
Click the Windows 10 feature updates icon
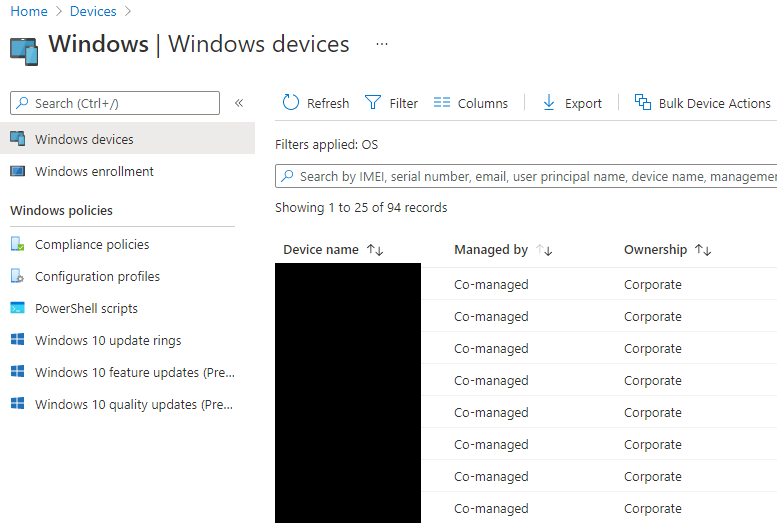click(17, 371)
